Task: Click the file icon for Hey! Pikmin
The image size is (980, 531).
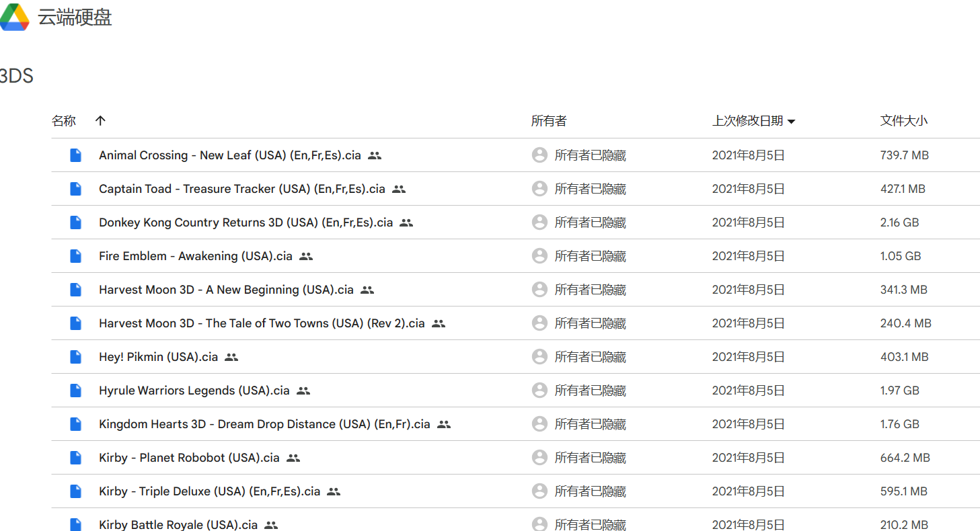Action: pyautogui.click(x=76, y=357)
